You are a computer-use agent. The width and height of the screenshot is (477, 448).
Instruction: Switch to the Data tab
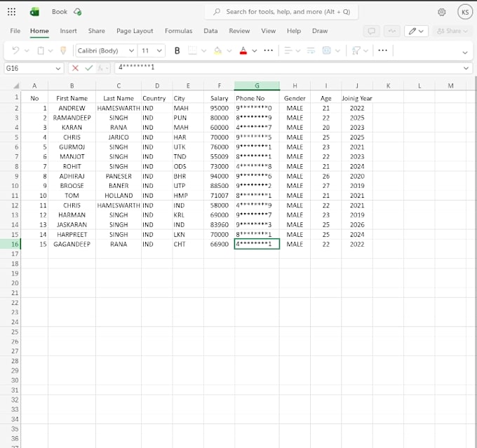[x=210, y=31]
